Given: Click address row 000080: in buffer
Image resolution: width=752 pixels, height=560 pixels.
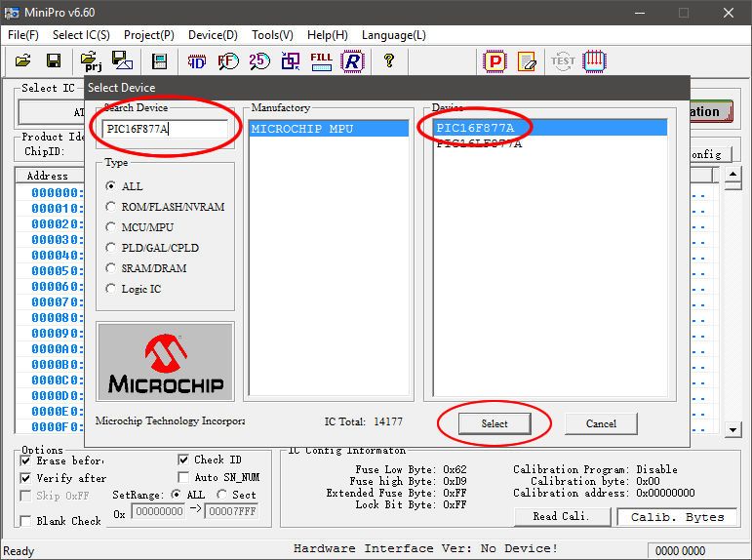Looking at the screenshot, I should tap(58, 318).
